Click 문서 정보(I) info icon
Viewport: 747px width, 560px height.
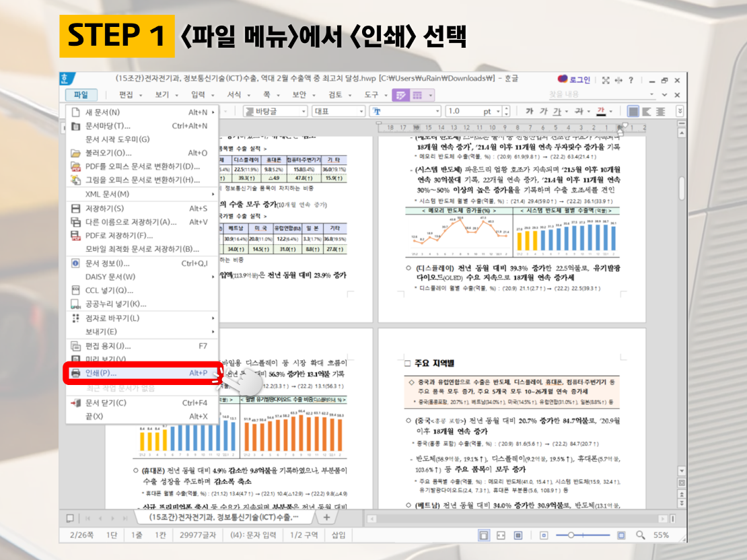[x=75, y=263]
